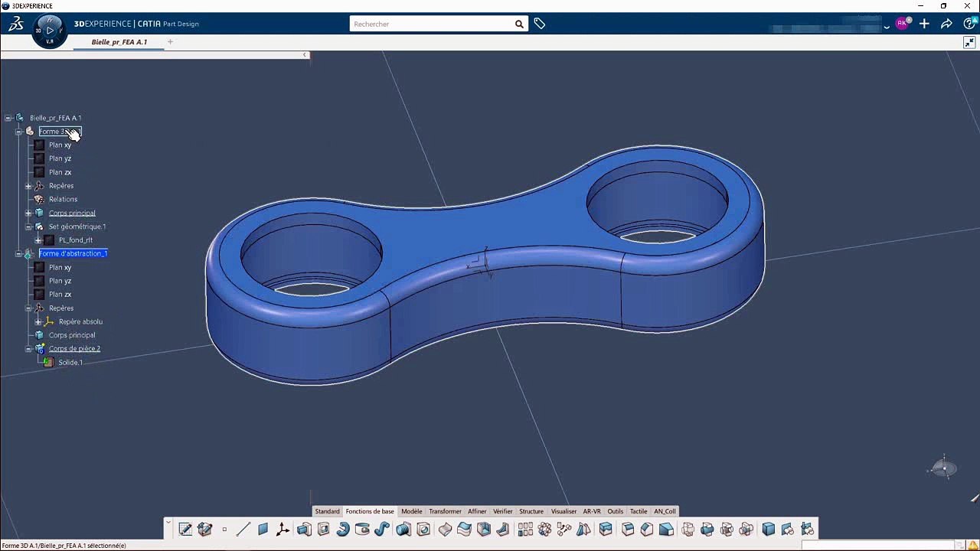Switch to the Tactile tab

pyautogui.click(x=639, y=511)
